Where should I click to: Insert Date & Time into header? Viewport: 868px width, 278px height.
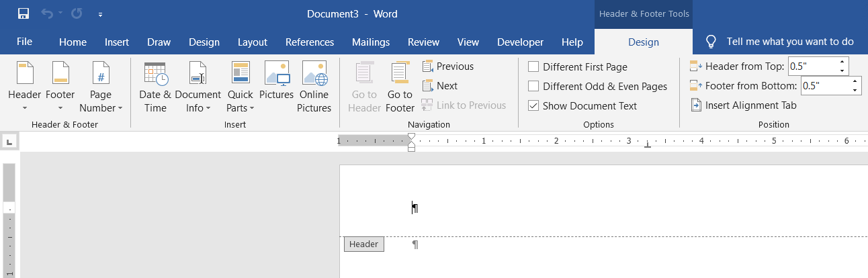(155, 87)
